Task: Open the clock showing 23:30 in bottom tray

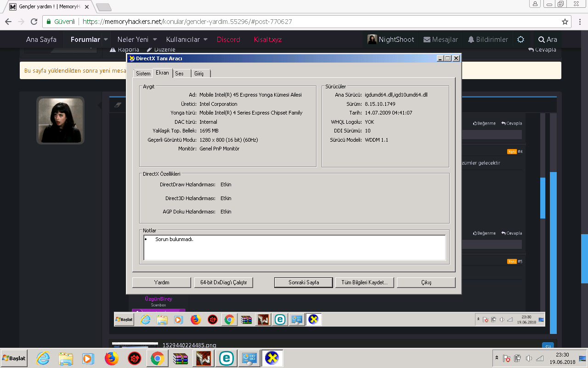Action: click(562, 358)
